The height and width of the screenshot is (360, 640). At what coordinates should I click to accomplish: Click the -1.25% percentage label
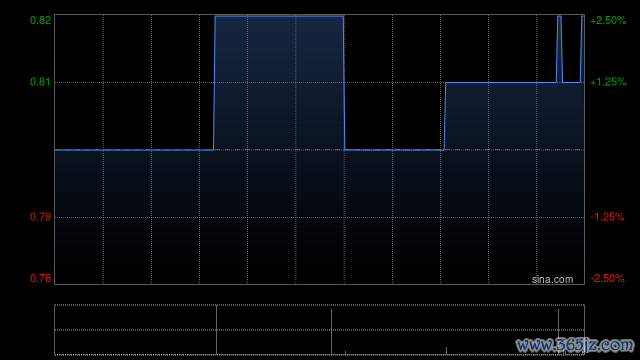[x=607, y=217]
